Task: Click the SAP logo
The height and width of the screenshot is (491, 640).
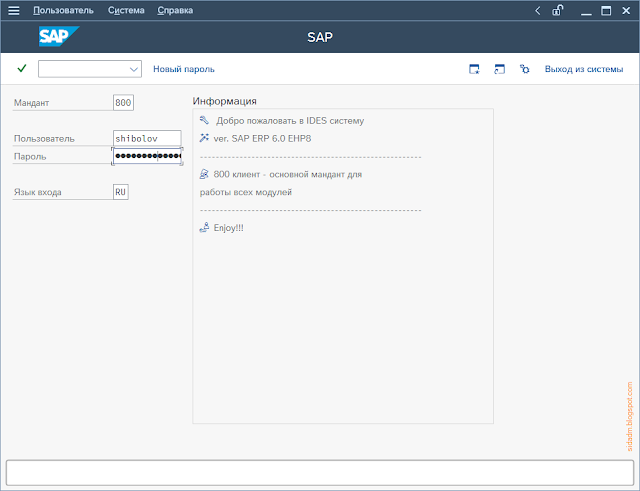Action: pyautogui.click(x=59, y=36)
